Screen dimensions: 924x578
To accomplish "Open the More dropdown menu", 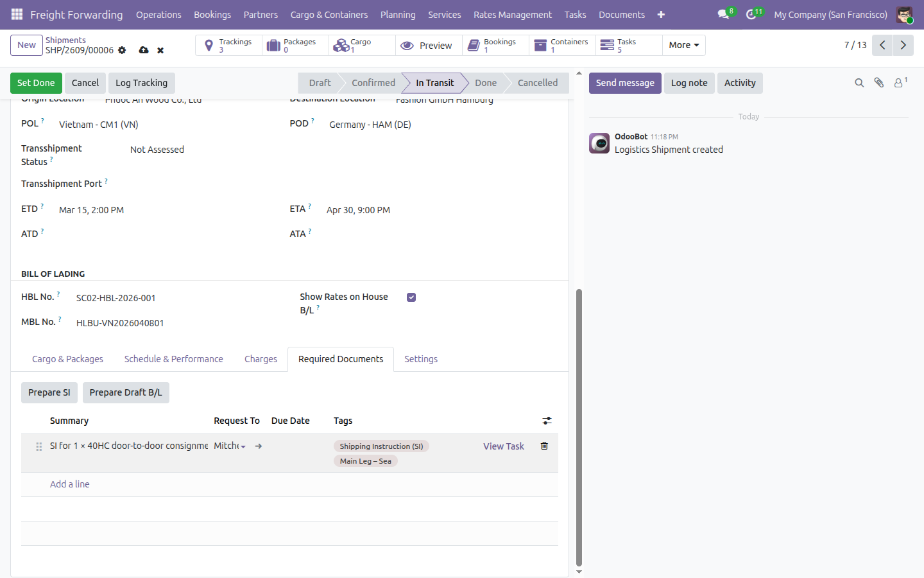I will 684,45.
